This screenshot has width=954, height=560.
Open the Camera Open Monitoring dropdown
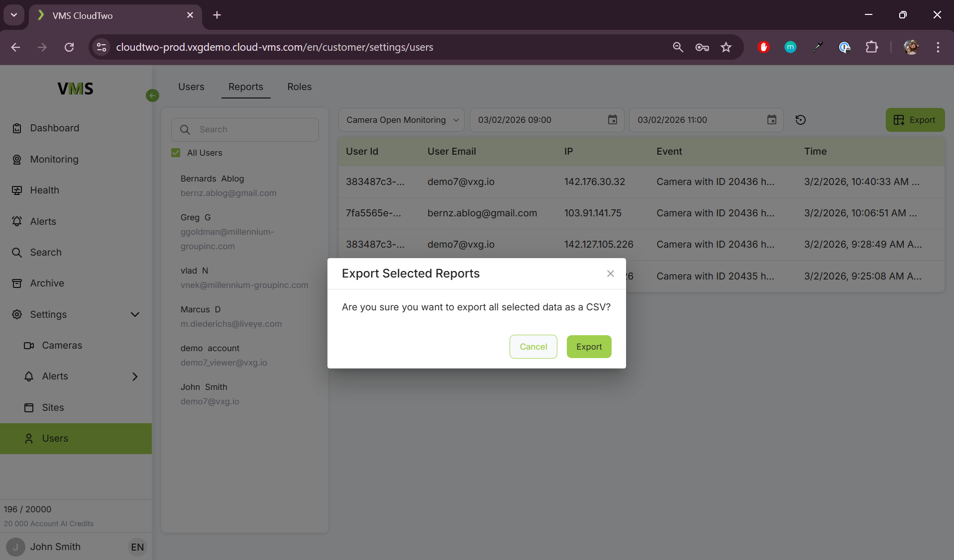(x=401, y=120)
